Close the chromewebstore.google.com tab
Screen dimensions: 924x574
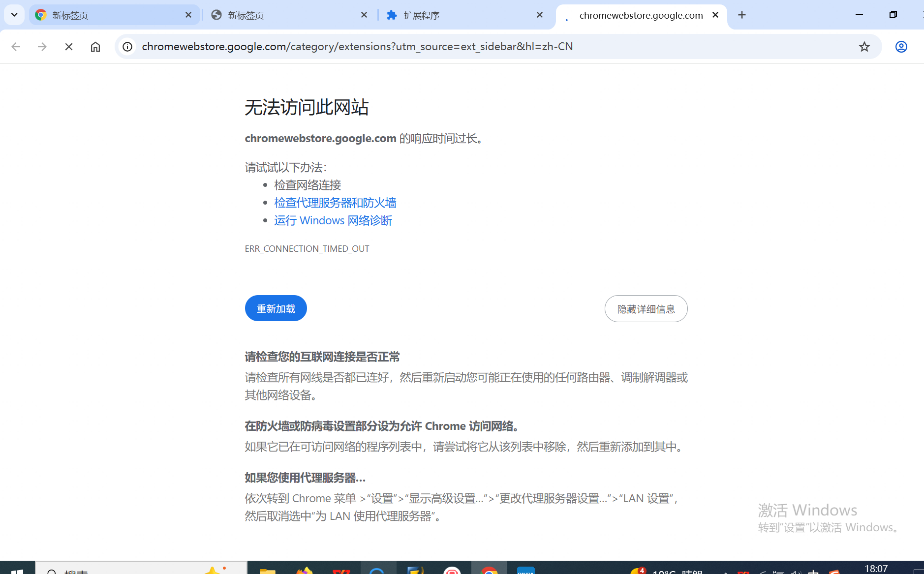(x=715, y=15)
